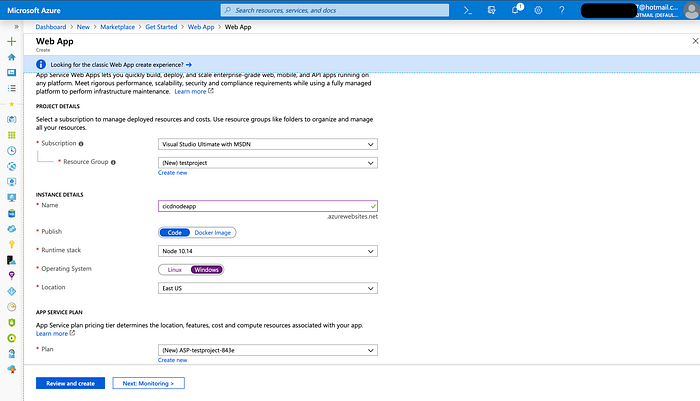Image resolution: width=700 pixels, height=401 pixels.
Task: Open the green shield Security Center icon
Action: tap(12, 322)
